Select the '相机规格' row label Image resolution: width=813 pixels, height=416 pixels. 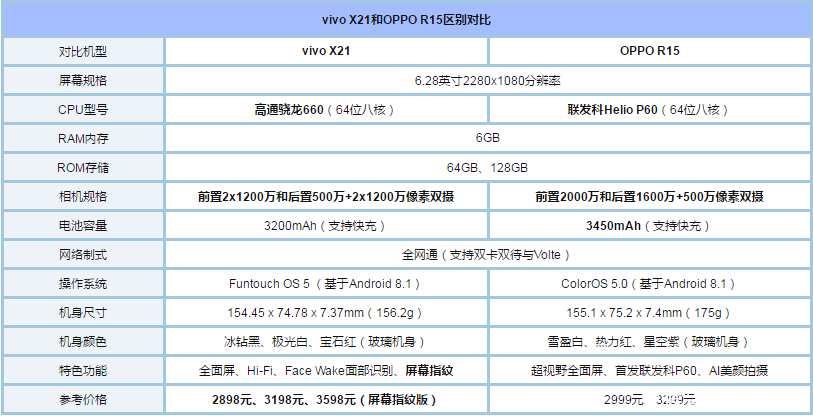click(x=83, y=197)
